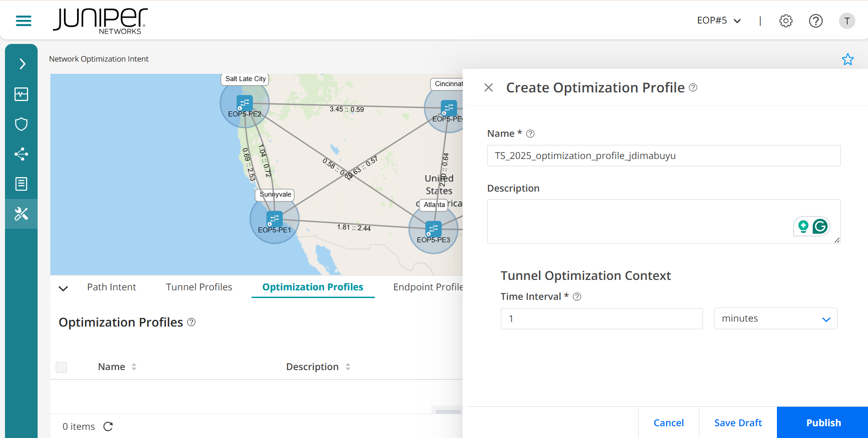Select the shield security icon in sidebar
Image resolution: width=868 pixels, height=438 pixels.
pyautogui.click(x=21, y=124)
